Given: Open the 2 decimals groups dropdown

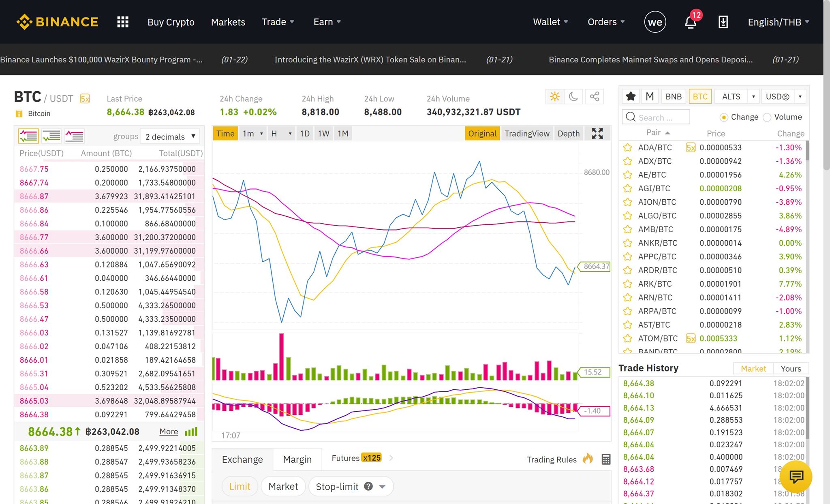Looking at the screenshot, I should coord(170,137).
